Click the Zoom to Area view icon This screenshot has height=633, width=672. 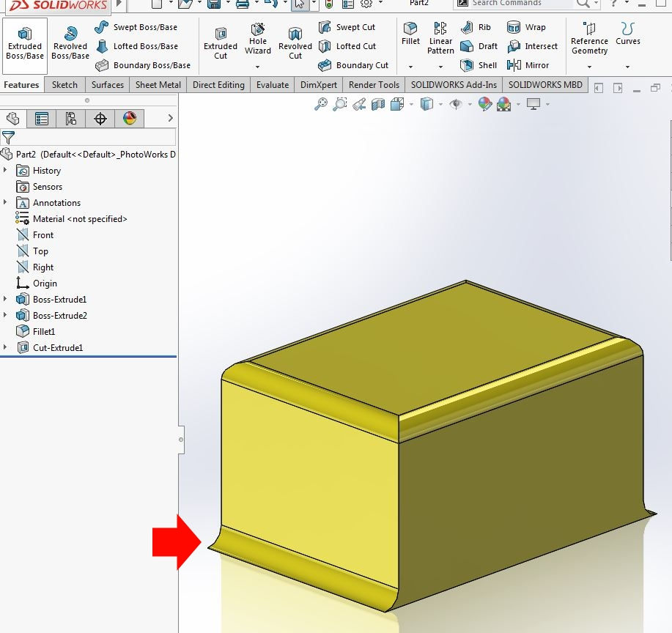pyautogui.click(x=340, y=104)
